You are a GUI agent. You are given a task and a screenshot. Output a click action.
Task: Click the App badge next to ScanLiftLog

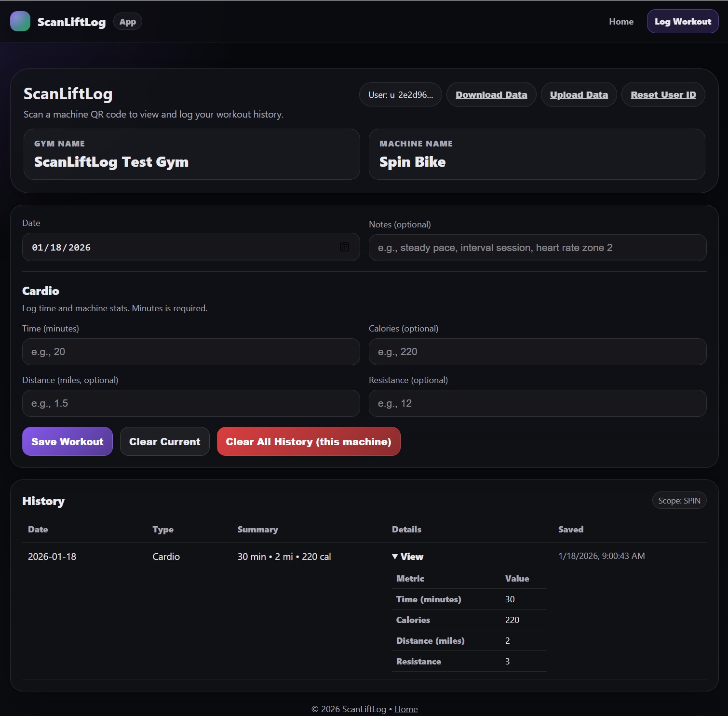(127, 21)
